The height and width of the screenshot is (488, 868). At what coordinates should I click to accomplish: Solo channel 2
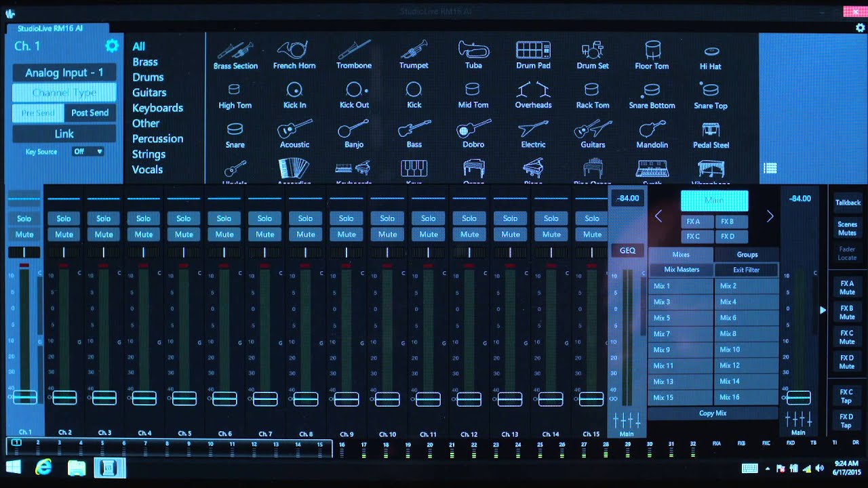coord(64,218)
